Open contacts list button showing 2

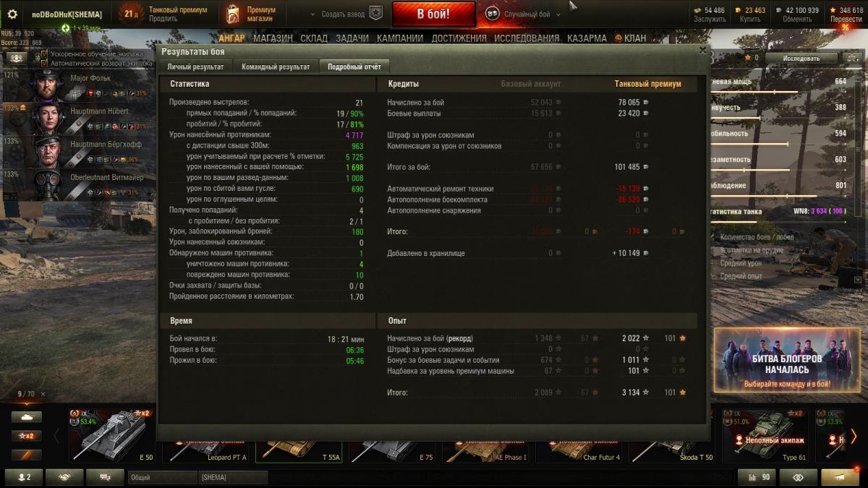point(24,477)
